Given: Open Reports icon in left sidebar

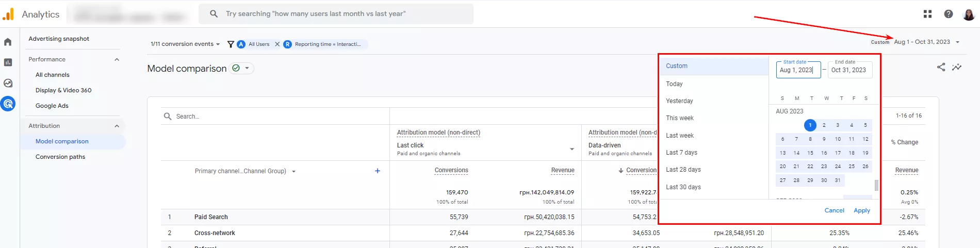Looking at the screenshot, I should [8, 62].
